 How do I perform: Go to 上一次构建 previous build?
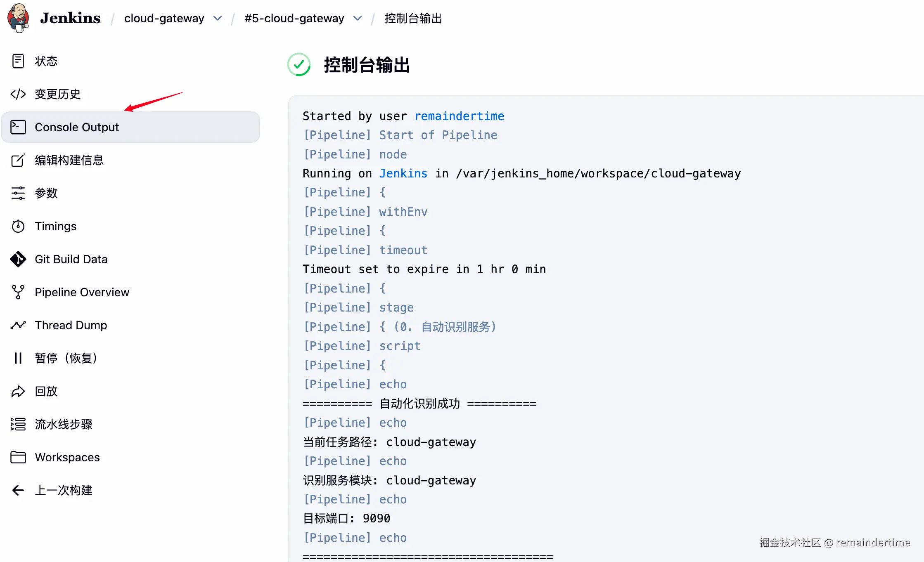[63, 490]
